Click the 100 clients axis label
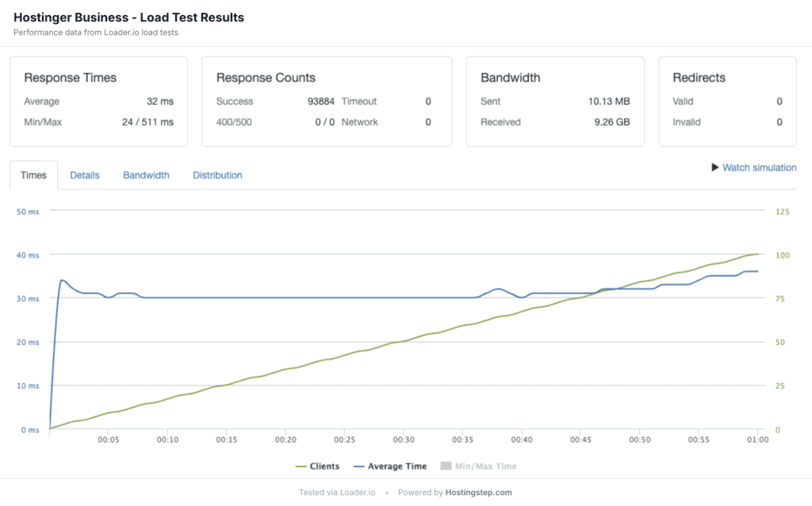The height and width of the screenshot is (506, 812). (782, 255)
